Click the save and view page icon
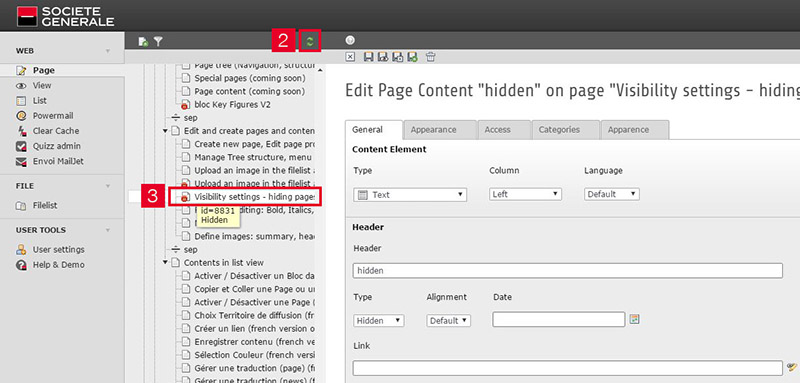Image resolution: width=800 pixels, height=383 pixels. click(x=383, y=57)
